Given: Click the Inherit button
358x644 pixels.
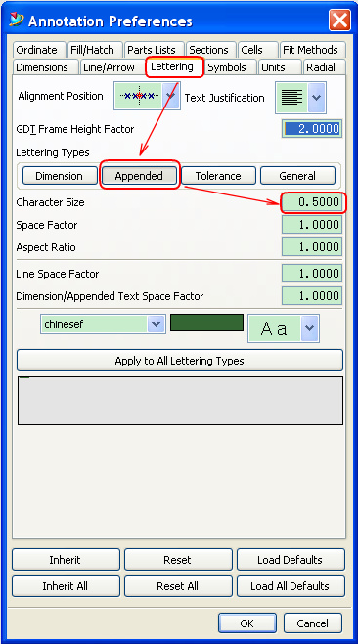Looking at the screenshot, I should click(66, 560).
